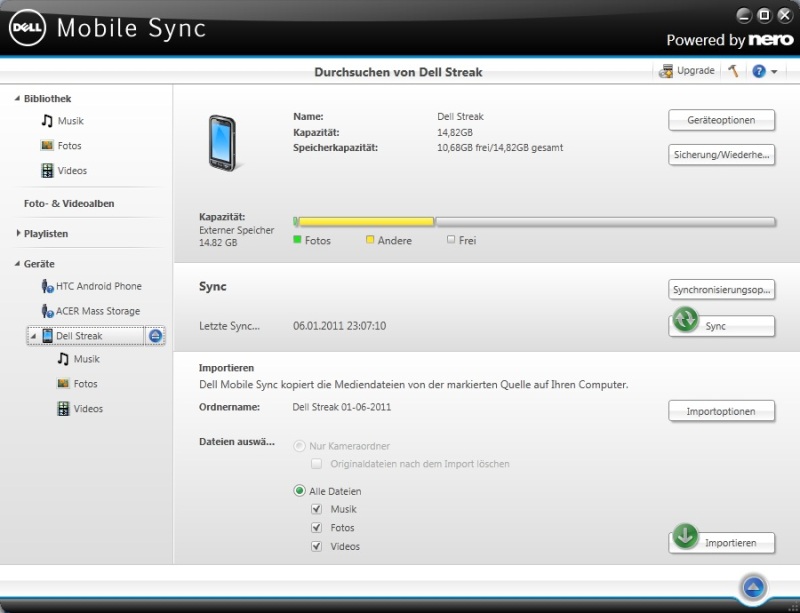Open Foto- & Videoalben

69,203
